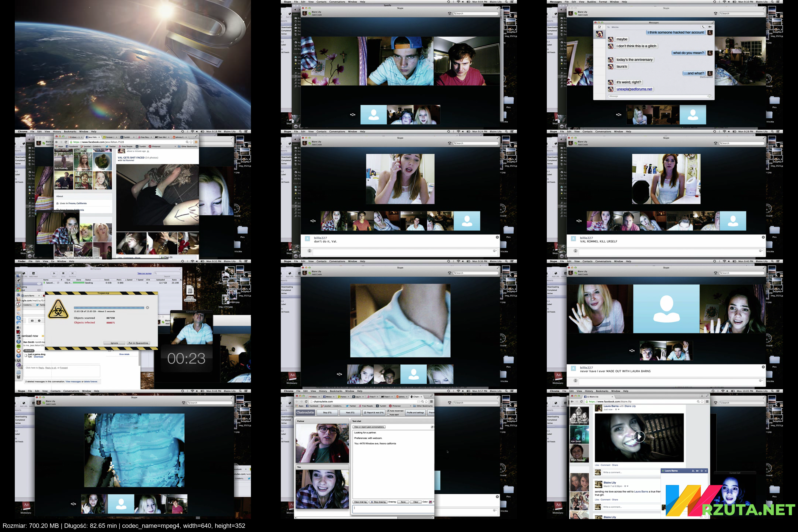Click 'Put in Quarantine' in Trojan.tcp dialog

click(138, 343)
